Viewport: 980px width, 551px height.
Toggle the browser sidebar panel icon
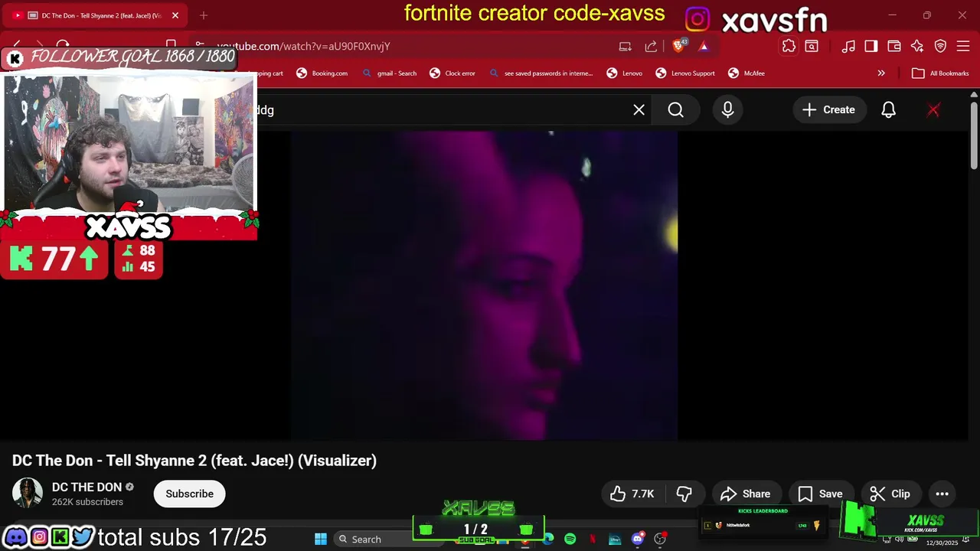(x=871, y=47)
